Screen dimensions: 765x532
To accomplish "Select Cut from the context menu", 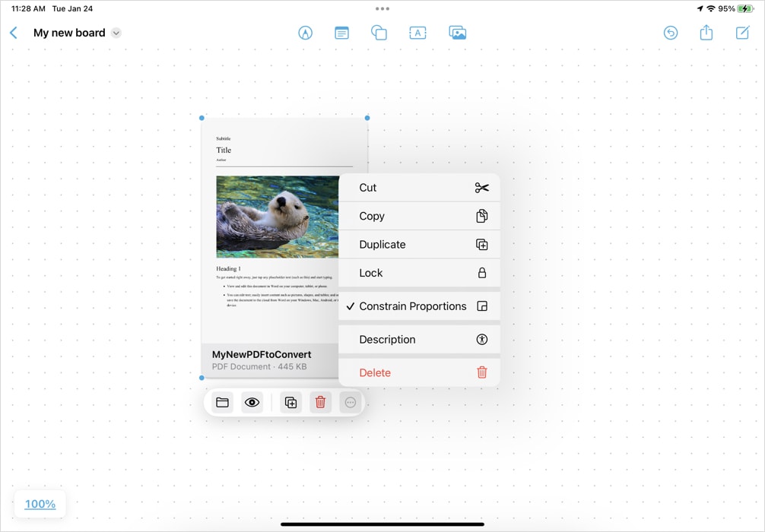I will point(419,188).
